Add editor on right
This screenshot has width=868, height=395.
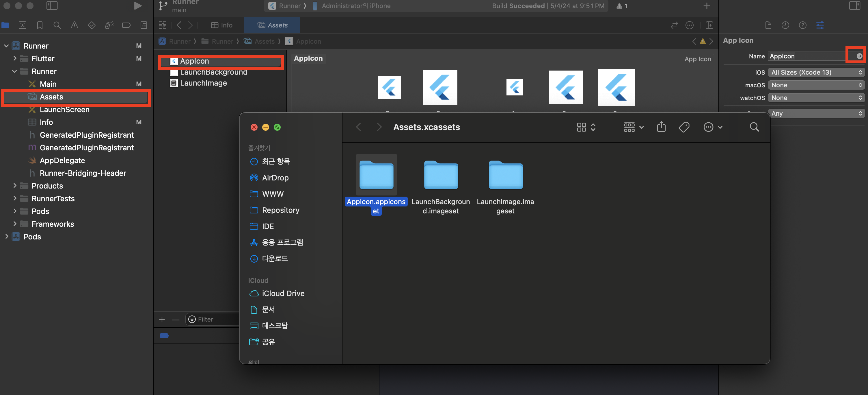point(709,25)
